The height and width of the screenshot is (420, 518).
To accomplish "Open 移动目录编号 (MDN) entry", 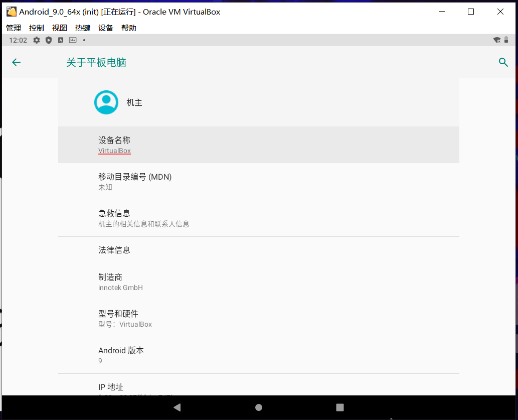I will click(259, 182).
